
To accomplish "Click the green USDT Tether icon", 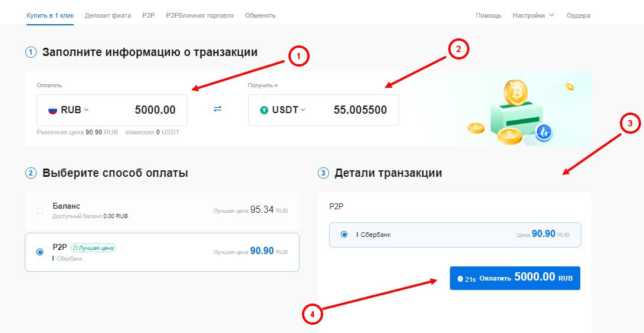I will pyautogui.click(x=264, y=110).
